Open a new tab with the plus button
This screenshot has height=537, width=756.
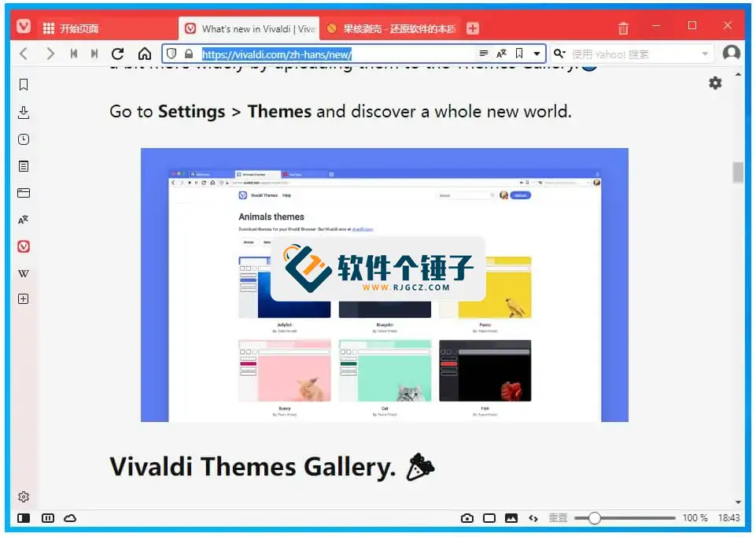point(473,28)
